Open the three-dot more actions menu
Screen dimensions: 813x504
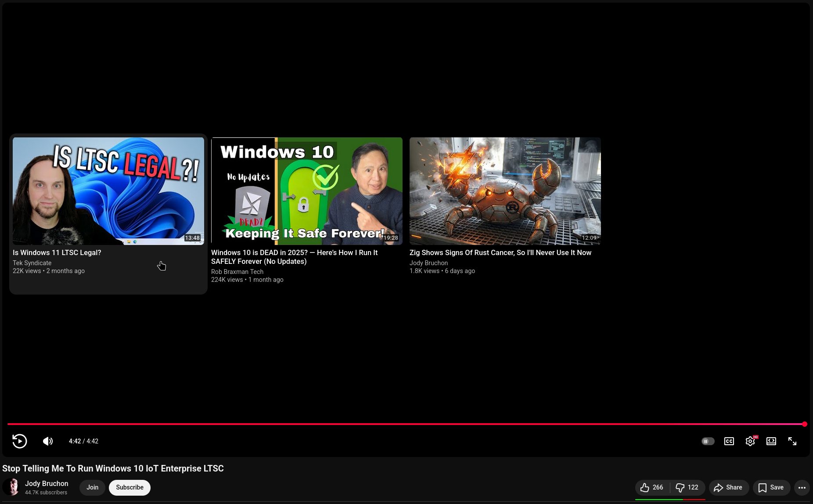(x=802, y=487)
